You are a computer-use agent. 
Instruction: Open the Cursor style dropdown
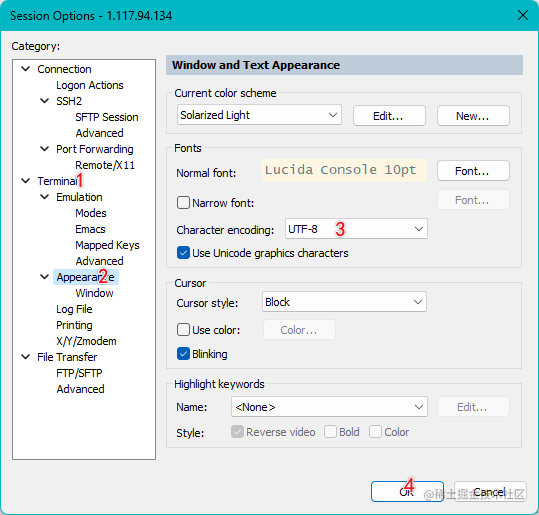(344, 302)
